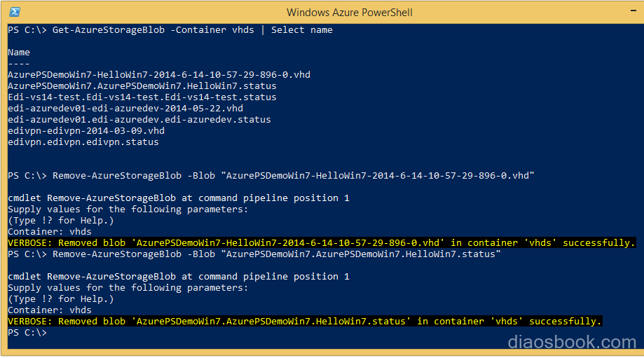Click the Windows Azure PowerShell title text
The width and height of the screenshot is (644, 358).
pos(349,13)
